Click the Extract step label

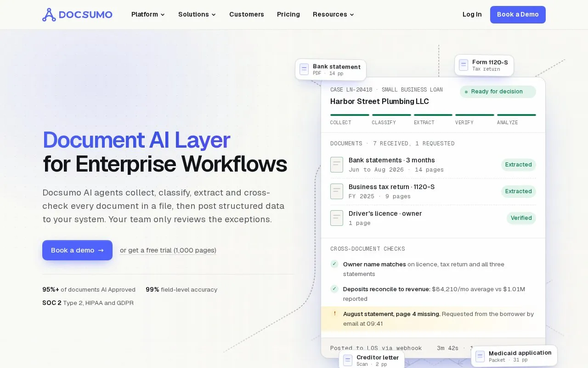(x=424, y=123)
